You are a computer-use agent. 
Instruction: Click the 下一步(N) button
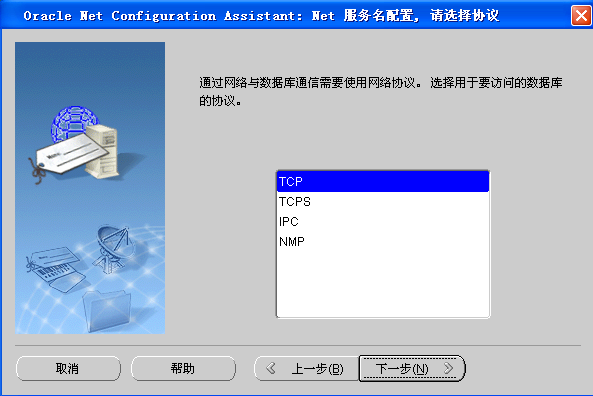click(412, 368)
